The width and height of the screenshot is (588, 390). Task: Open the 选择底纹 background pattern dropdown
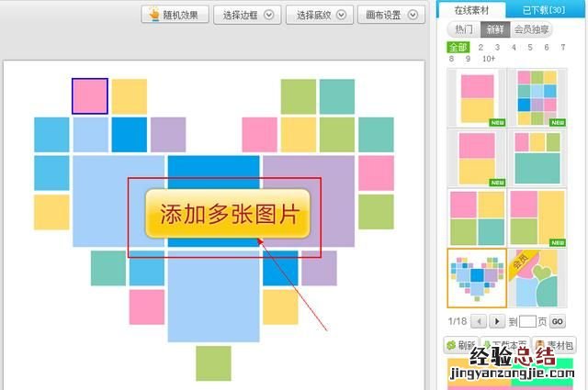pos(320,15)
